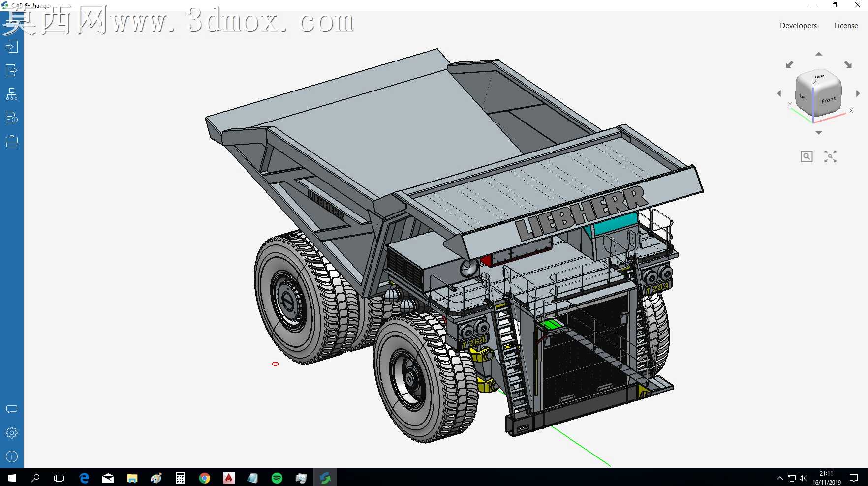Screen dimensions: 868x486
Task: Open Windows taskbar search
Action: 35,478
